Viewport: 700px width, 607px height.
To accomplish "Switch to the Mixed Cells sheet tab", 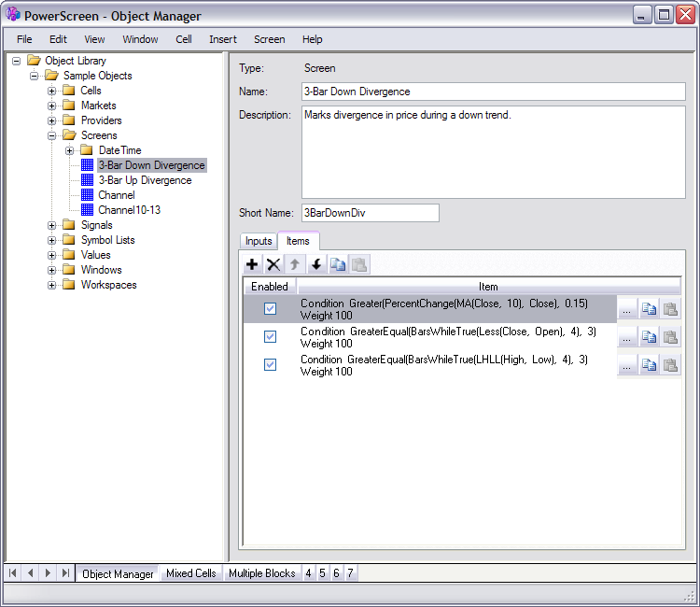I will 190,573.
